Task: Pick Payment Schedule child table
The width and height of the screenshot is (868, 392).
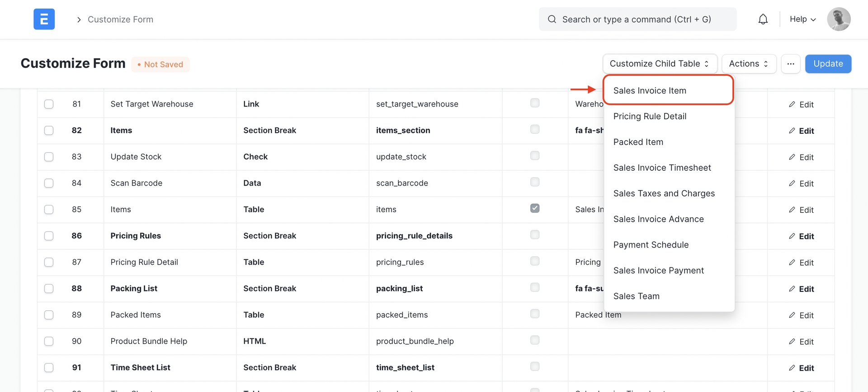Action: (651, 245)
